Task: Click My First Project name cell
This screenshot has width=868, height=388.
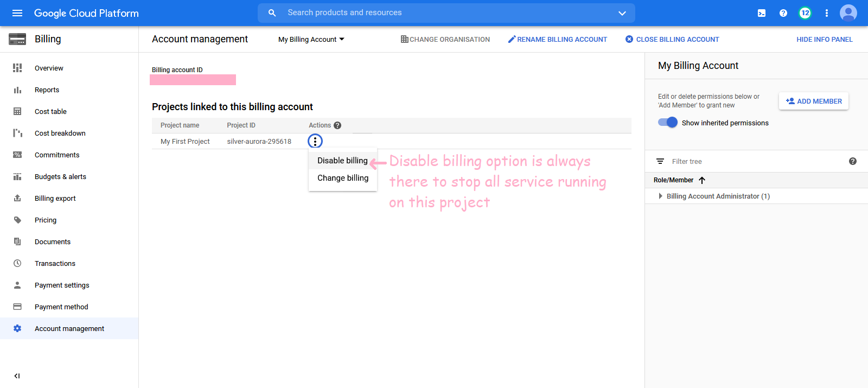Action: (185, 142)
